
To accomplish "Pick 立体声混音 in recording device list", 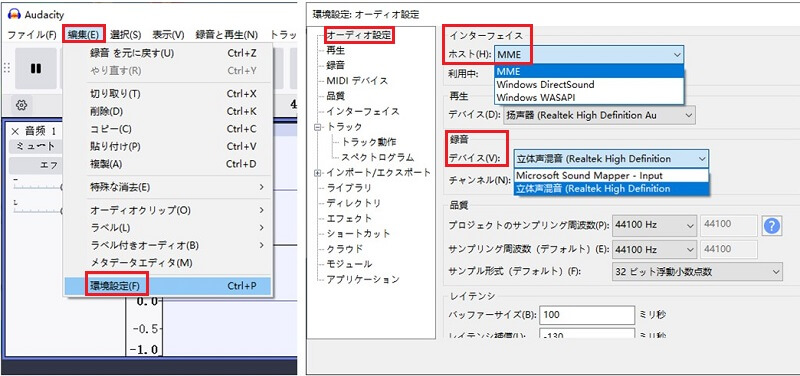I will [x=611, y=189].
